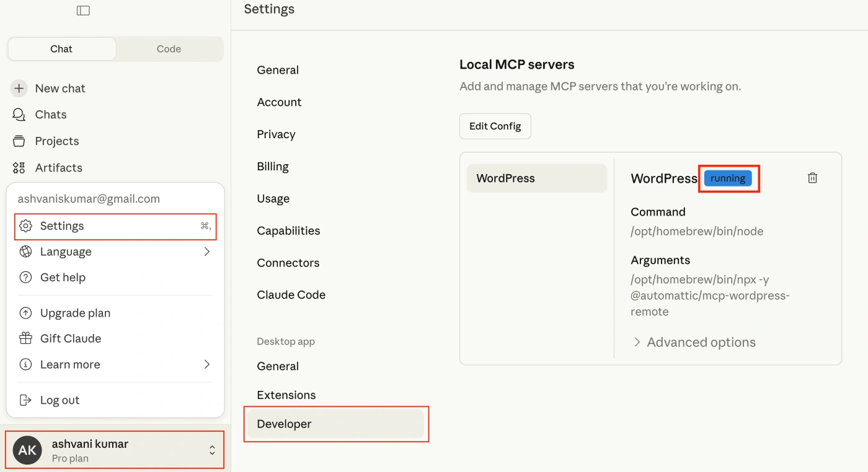This screenshot has width=868, height=472.
Task: Toggle account menu via up-down chevron
Action: click(x=212, y=450)
